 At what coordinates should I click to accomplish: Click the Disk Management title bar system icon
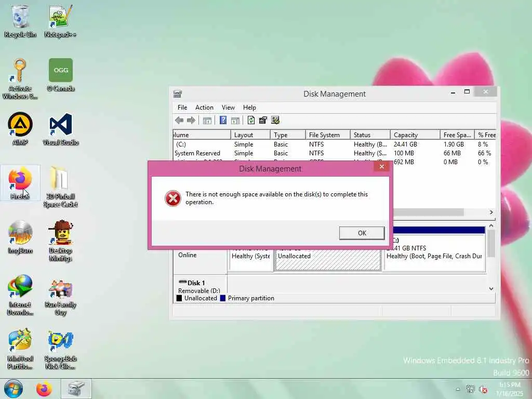pyautogui.click(x=178, y=94)
